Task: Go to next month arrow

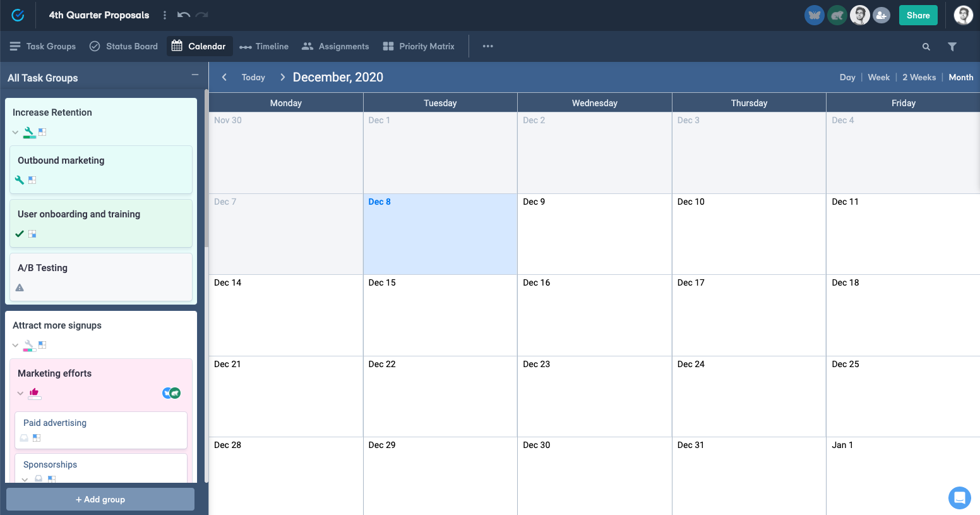Action: 282,77
